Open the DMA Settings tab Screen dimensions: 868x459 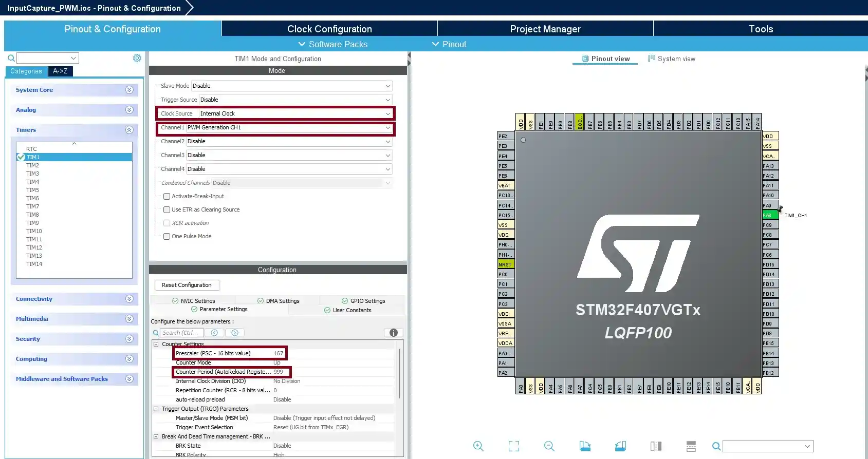(278, 301)
